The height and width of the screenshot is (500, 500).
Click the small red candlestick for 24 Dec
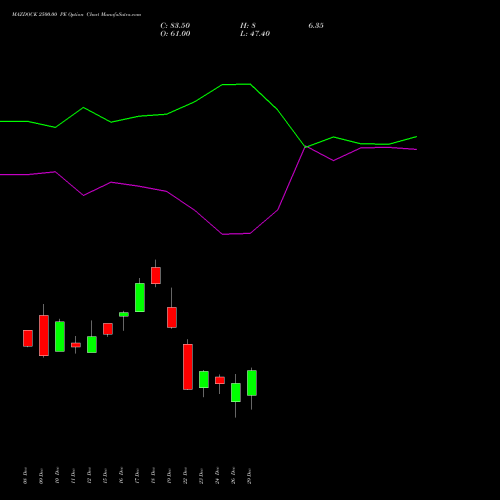(220, 380)
